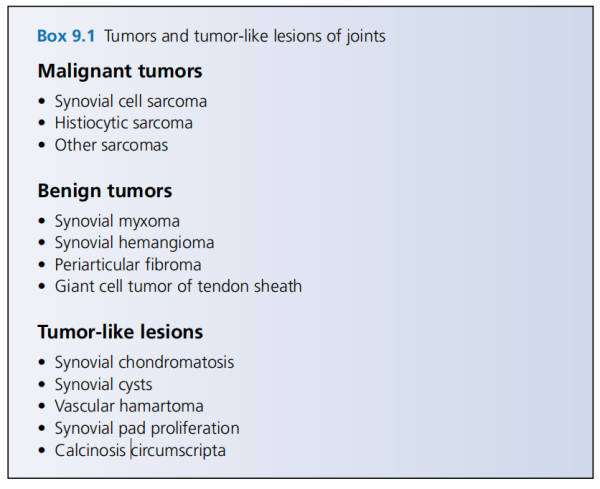Image resolution: width=600 pixels, height=489 pixels.
Task: Select the Synovial myxoma item
Action: (117, 222)
